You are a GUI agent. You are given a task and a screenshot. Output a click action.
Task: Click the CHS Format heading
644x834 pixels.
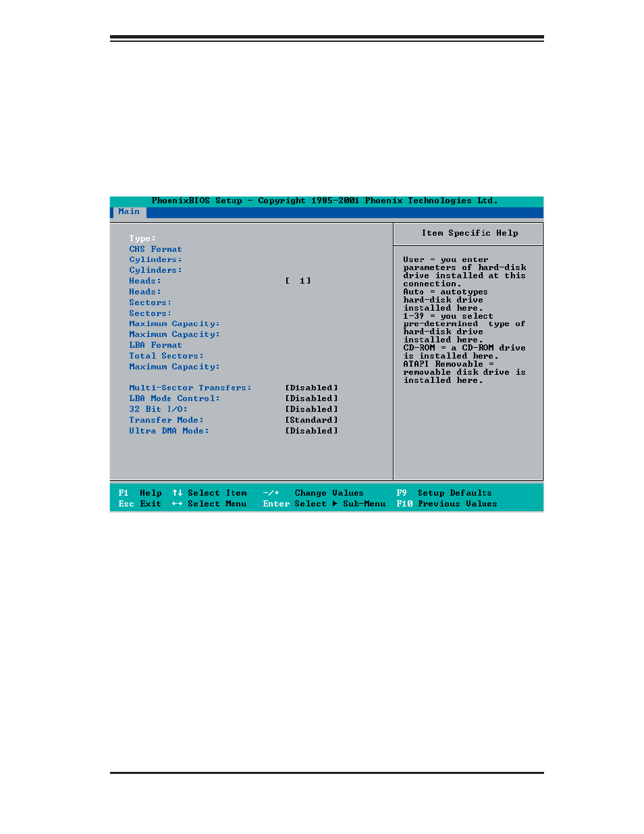tap(155, 249)
